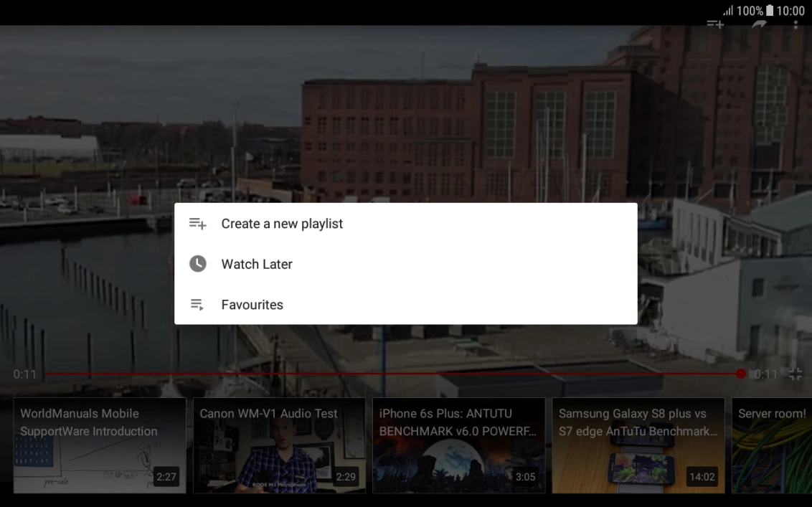Click the red seek bar handle
This screenshot has height=507, width=812.
point(740,373)
